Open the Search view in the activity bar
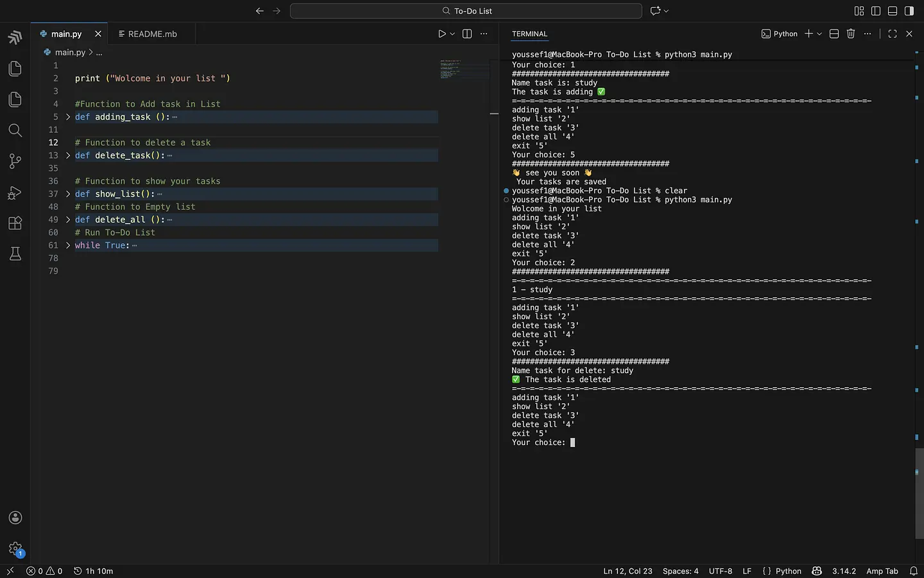The image size is (924, 578). 15,130
